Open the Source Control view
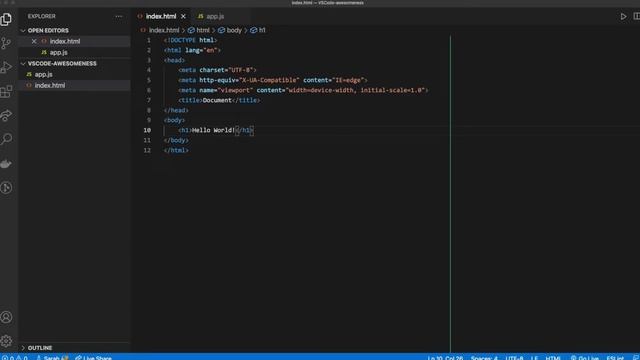This screenshot has height=360, width=640. pos(6,43)
